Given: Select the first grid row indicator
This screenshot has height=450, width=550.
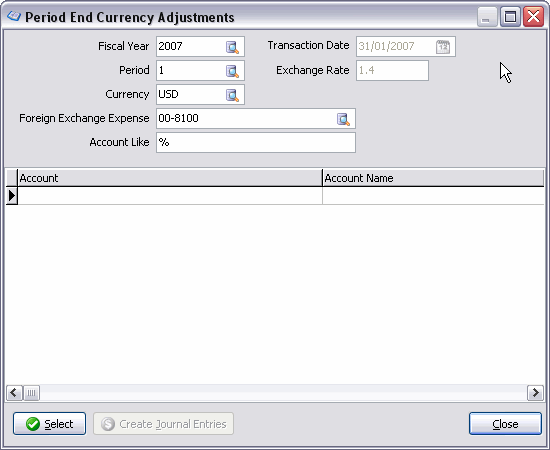Looking at the screenshot, I should coord(12,196).
